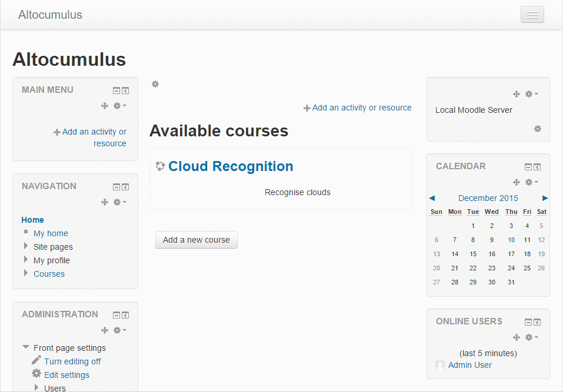Go to next month in calendar

(x=545, y=198)
